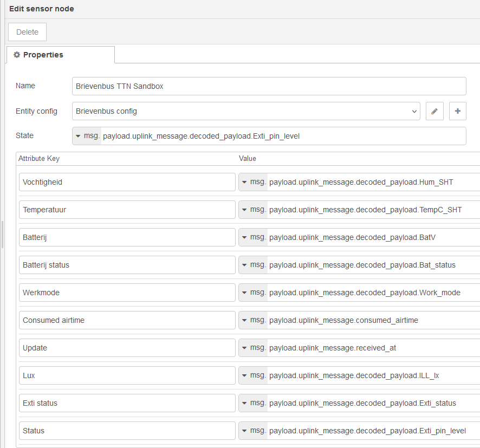Click the Name field 'Brievenbus TTN Sandbox'
The image size is (480, 448).
269,86
